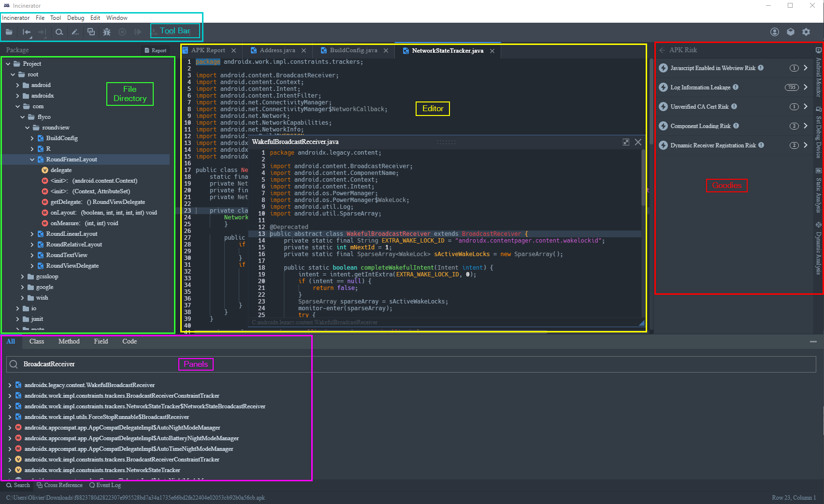Open the Cross Reference panel
This screenshot has height=504, width=824.
(60, 485)
